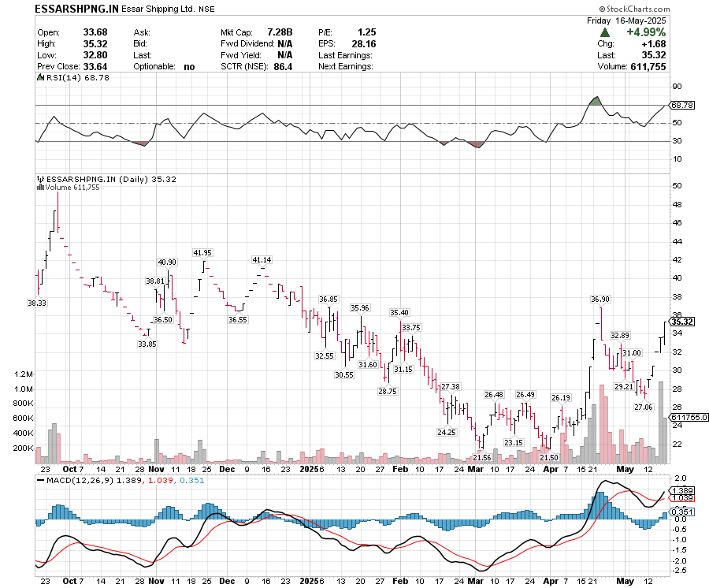Click the 32.89 price label
Image resolution: width=709 pixels, height=588 pixels.
click(619, 336)
